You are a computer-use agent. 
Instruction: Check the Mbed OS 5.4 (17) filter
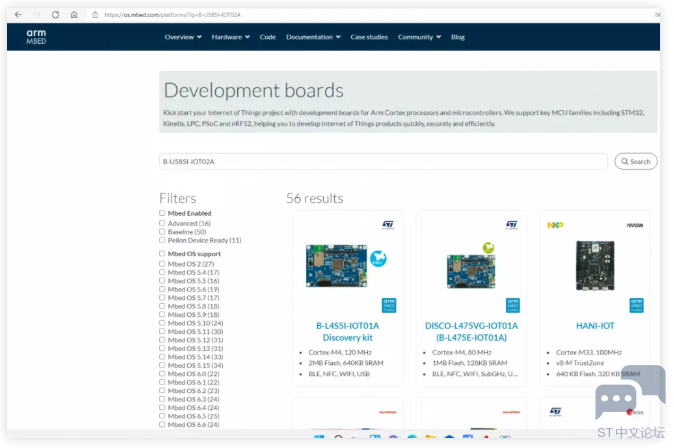162,272
